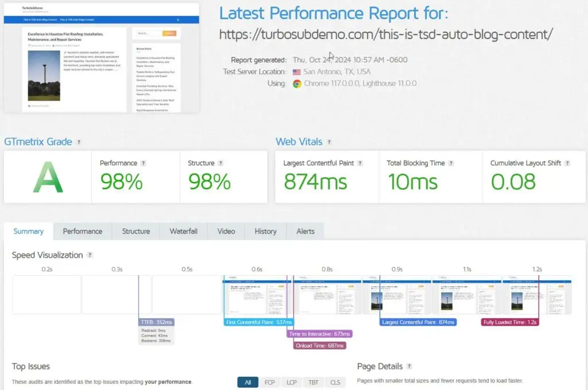Open the Structure score help icon

220,163
